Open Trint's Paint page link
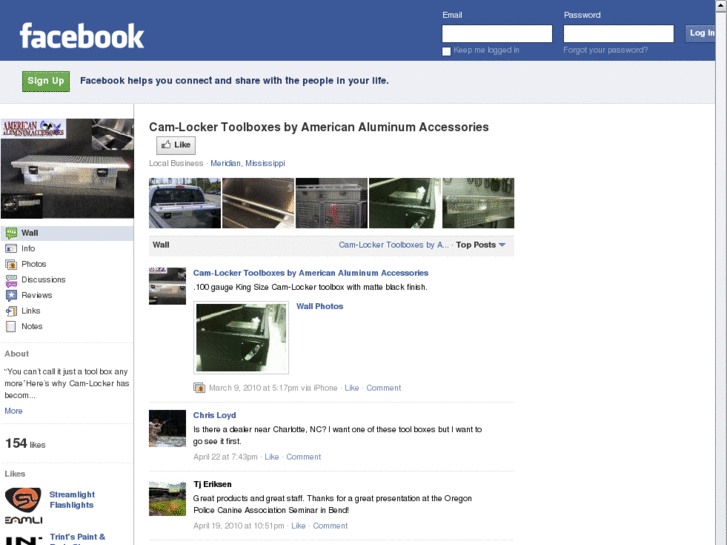The image size is (727, 545). pos(77,539)
